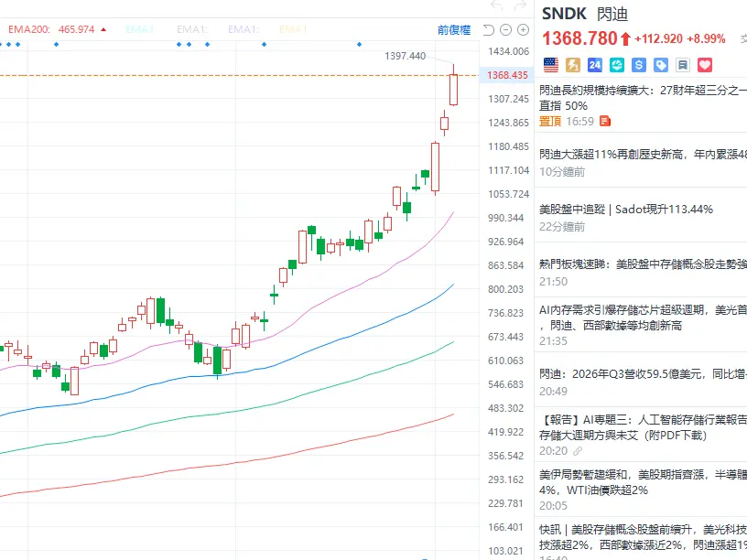Toggle the cyan EMA1 indicator label
The width and height of the screenshot is (747, 560).
pos(139,29)
